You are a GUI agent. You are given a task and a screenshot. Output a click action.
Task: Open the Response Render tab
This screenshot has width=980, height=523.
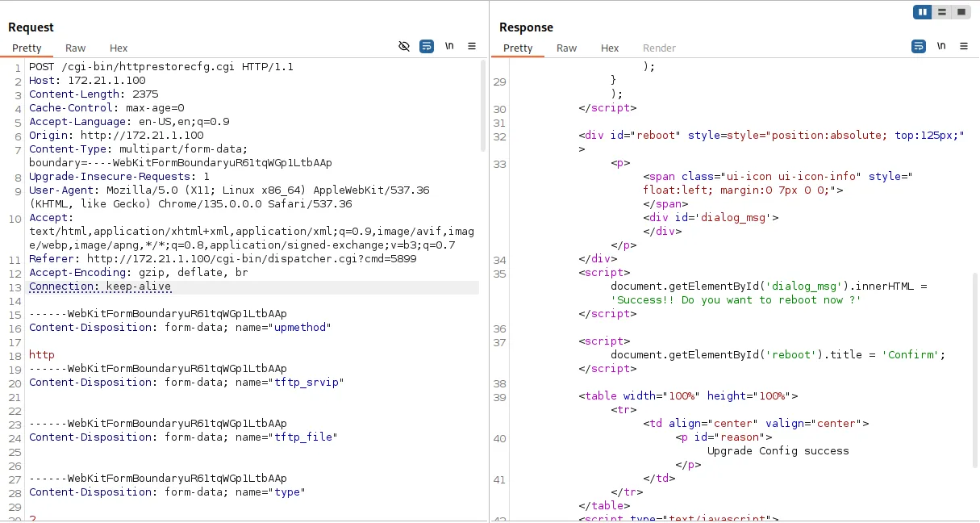659,48
